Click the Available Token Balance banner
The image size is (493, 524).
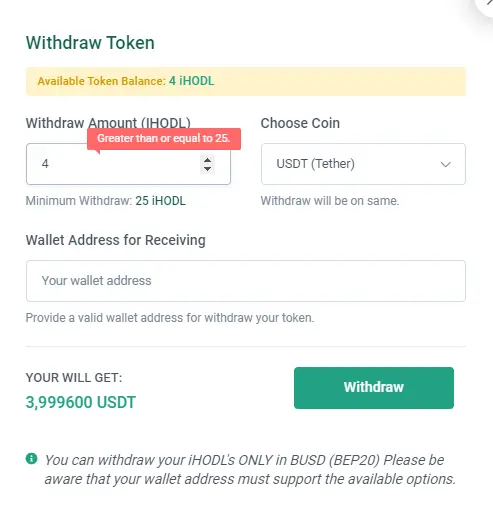tap(246, 81)
